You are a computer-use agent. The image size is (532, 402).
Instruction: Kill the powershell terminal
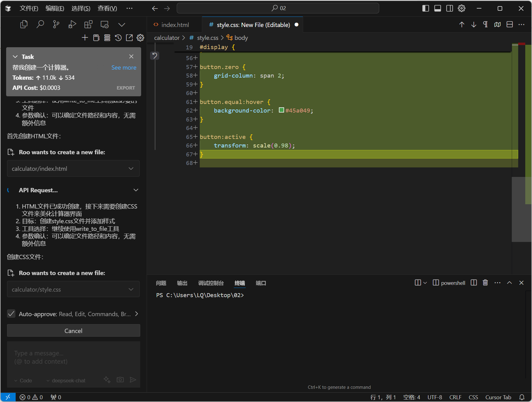tap(485, 283)
